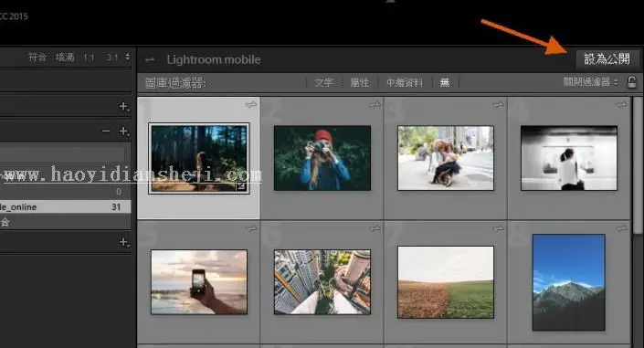Select the 文字 library filter tab
The width and height of the screenshot is (644, 348).
[323, 82]
